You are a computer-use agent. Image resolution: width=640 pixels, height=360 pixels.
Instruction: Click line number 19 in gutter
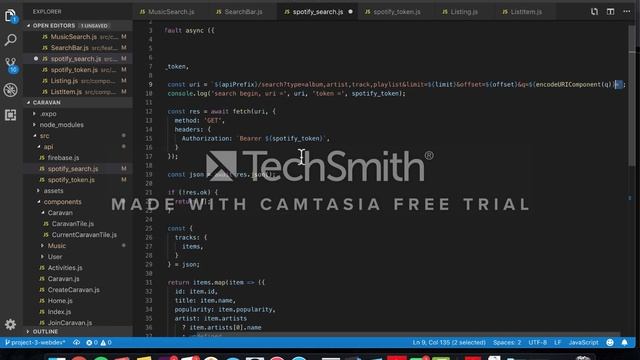coord(149,175)
